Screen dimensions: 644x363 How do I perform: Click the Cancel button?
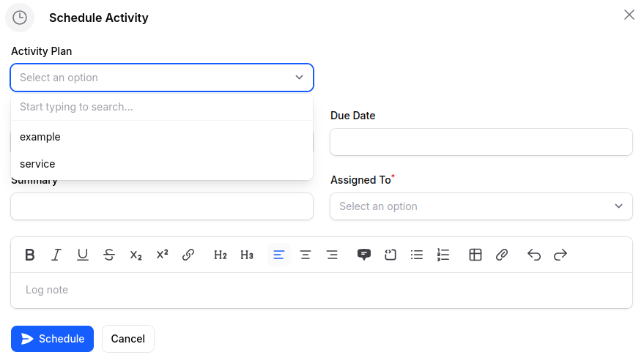coord(128,339)
